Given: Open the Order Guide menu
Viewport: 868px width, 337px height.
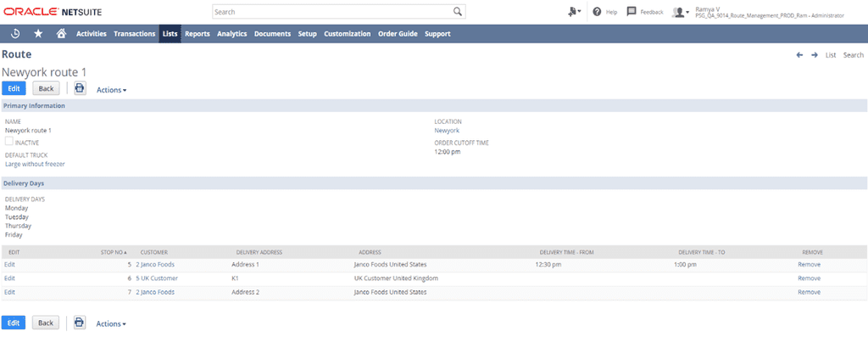Looking at the screenshot, I should point(398,34).
